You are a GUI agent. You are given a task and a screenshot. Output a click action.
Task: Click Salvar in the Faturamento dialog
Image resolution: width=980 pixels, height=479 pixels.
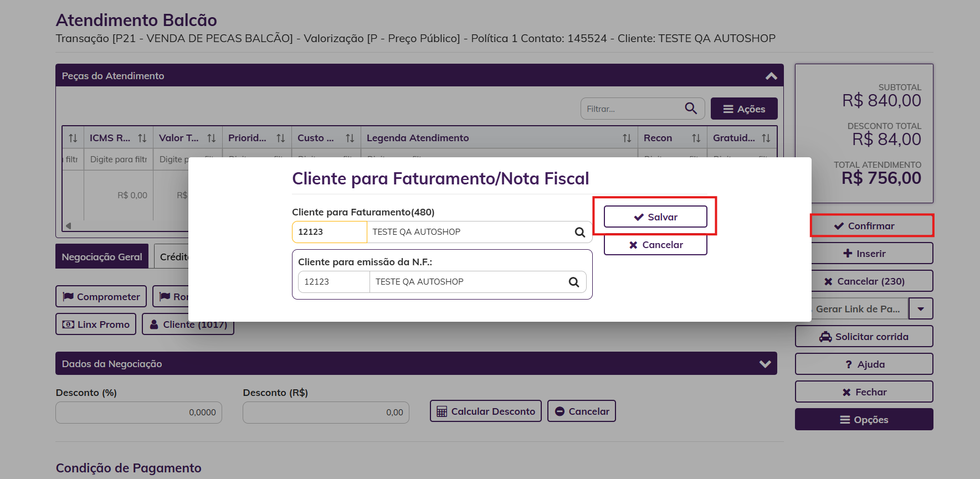[655, 217]
